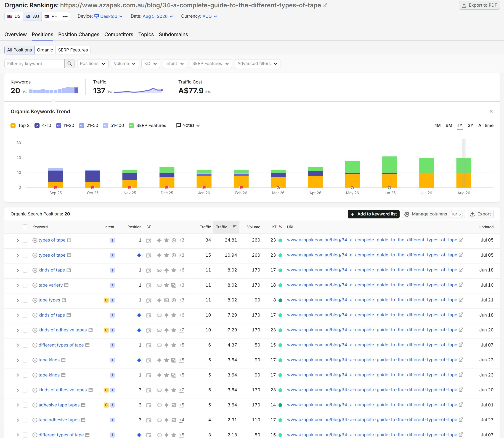Screen dimensions: 504x438
Task: Switch to the Position Changes tab
Action: point(79,35)
